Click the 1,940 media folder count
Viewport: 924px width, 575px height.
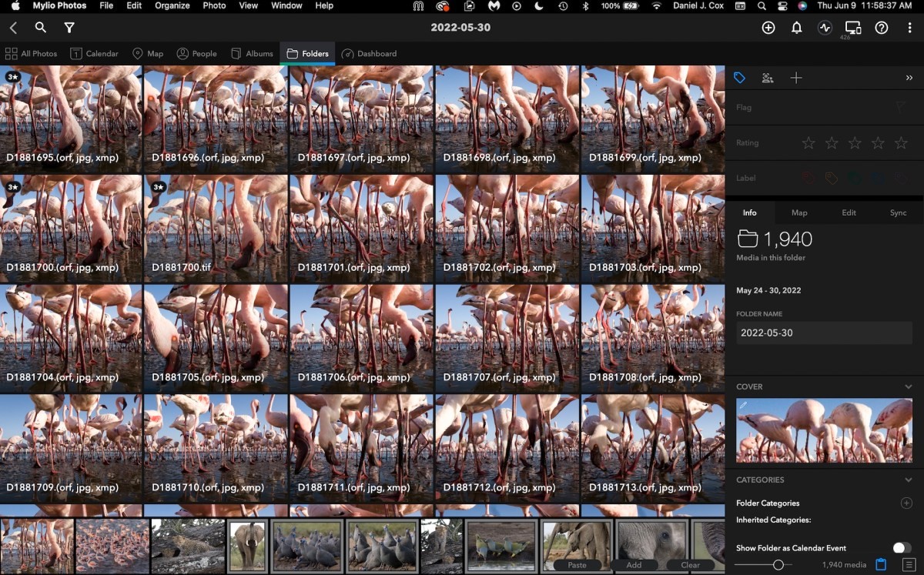coord(775,239)
